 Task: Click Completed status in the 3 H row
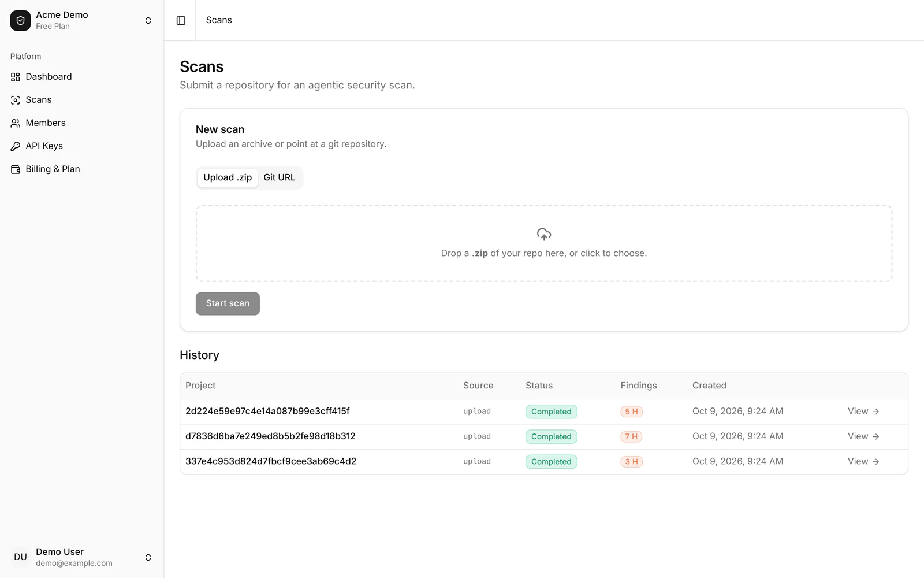tap(552, 461)
